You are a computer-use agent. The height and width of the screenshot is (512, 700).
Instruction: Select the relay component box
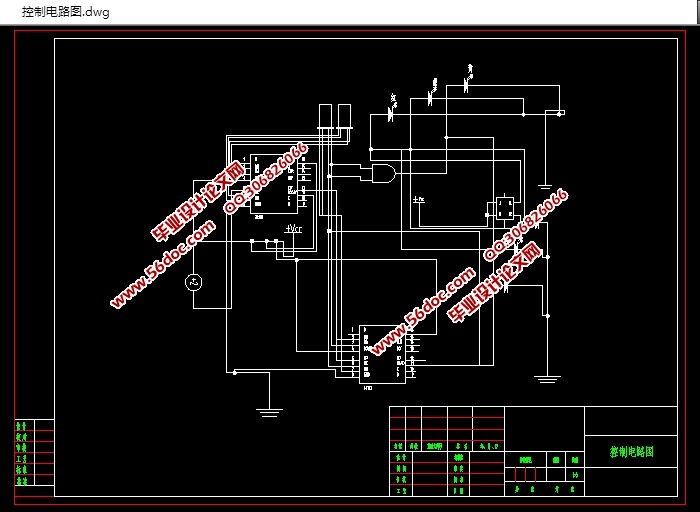coord(502,209)
